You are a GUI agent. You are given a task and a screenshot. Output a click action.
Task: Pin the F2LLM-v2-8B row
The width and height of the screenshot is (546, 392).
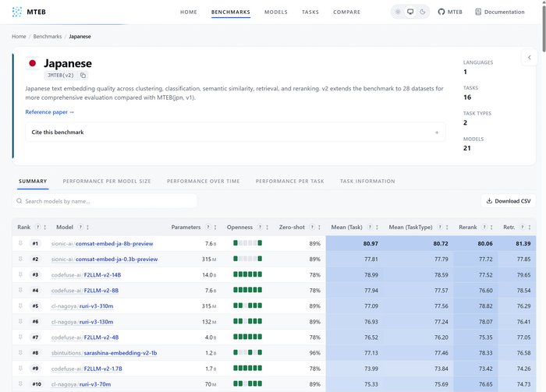[x=20, y=291]
